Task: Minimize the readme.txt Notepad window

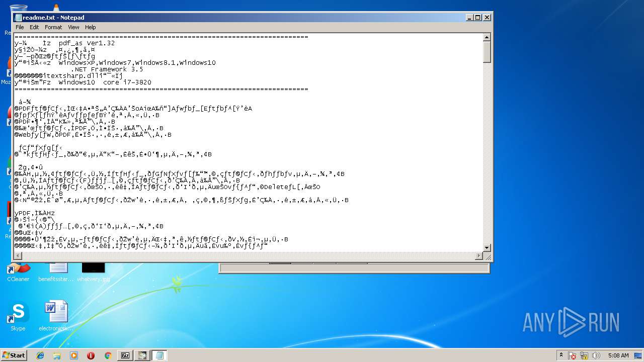Action: coord(470,18)
